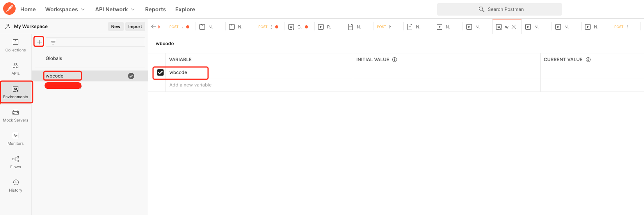The height and width of the screenshot is (215, 644).
Task: Open Reports in top navigation
Action: click(155, 9)
